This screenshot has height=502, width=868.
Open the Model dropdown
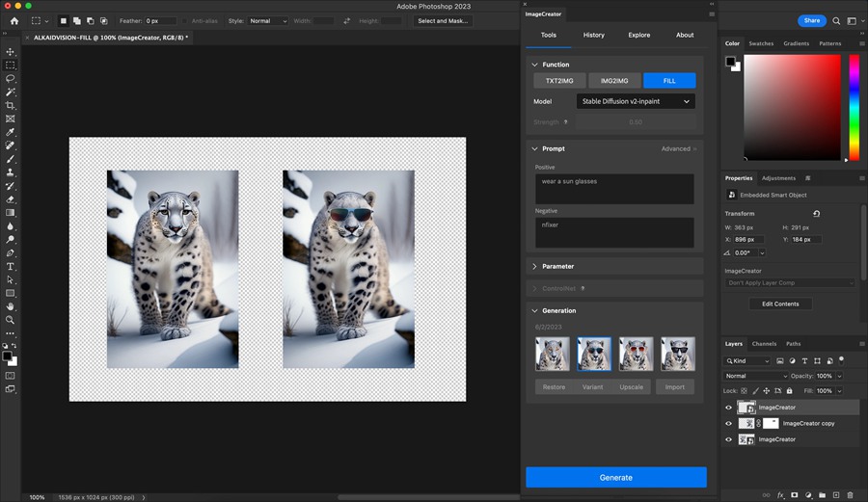636,101
